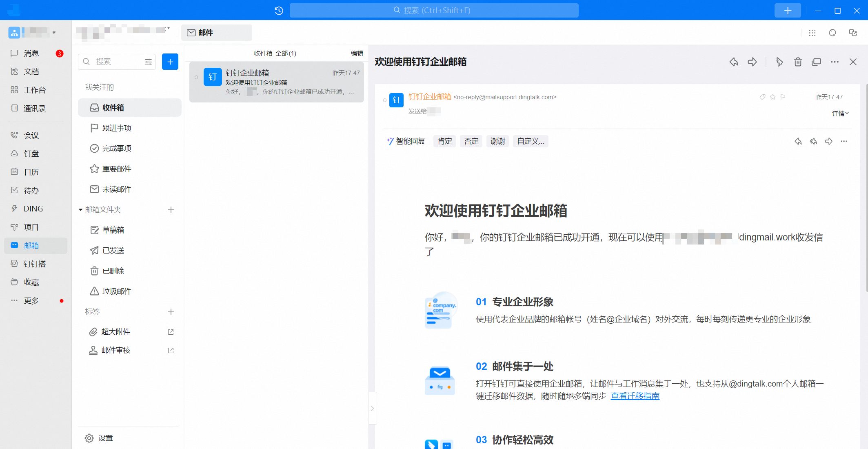Open the 重要邮件 folder
The image size is (868, 449).
coord(130,169)
